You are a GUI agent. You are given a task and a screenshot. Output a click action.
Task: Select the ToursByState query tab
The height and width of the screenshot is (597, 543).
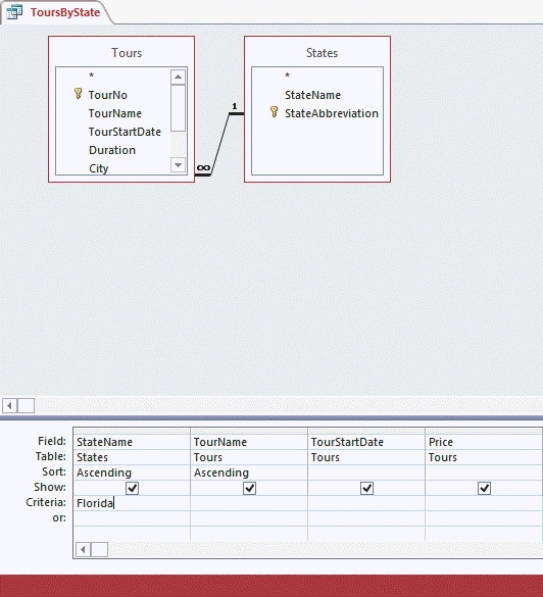pyautogui.click(x=57, y=12)
